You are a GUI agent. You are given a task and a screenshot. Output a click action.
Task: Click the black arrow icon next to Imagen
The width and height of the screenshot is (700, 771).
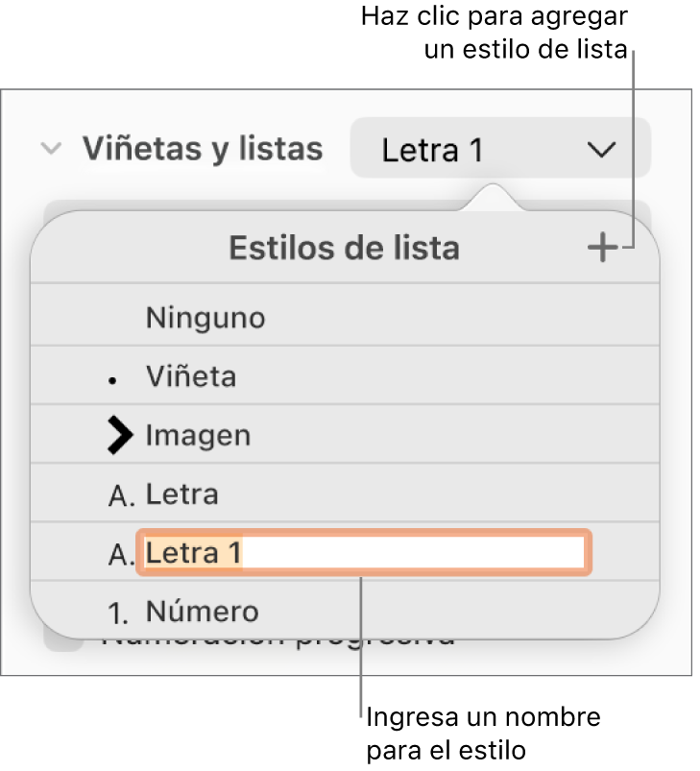pos(119,435)
